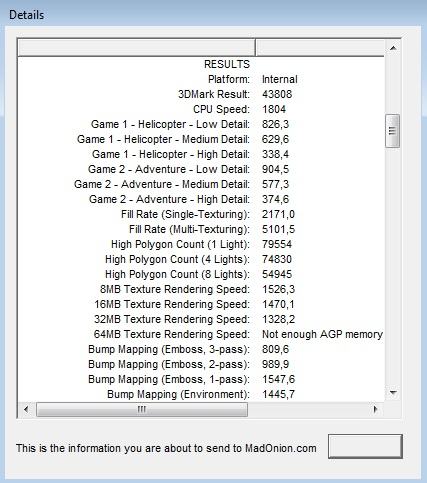This screenshot has width=427, height=483.
Task: Select Fill Rate (Multi-Texturing) label
Action: [189, 229]
